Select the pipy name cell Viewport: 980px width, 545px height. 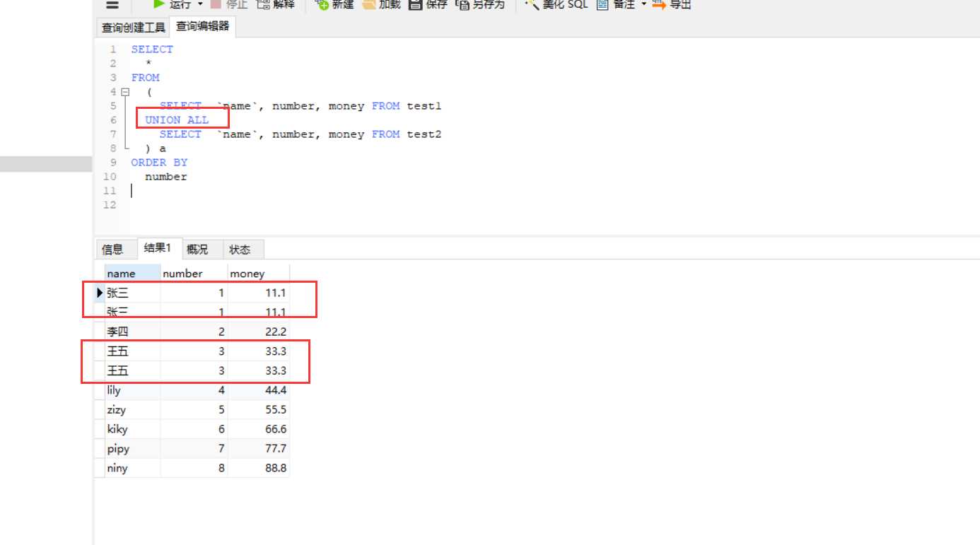(x=132, y=448)
